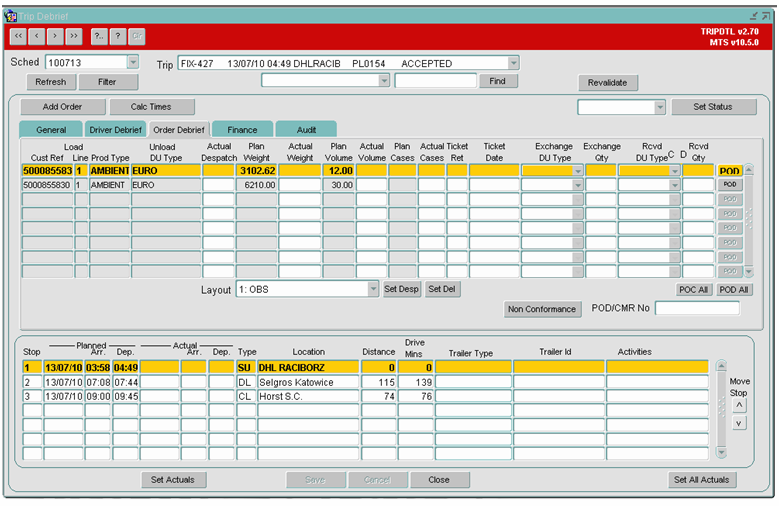Select the Order Debrief tab

click(179, 130)
